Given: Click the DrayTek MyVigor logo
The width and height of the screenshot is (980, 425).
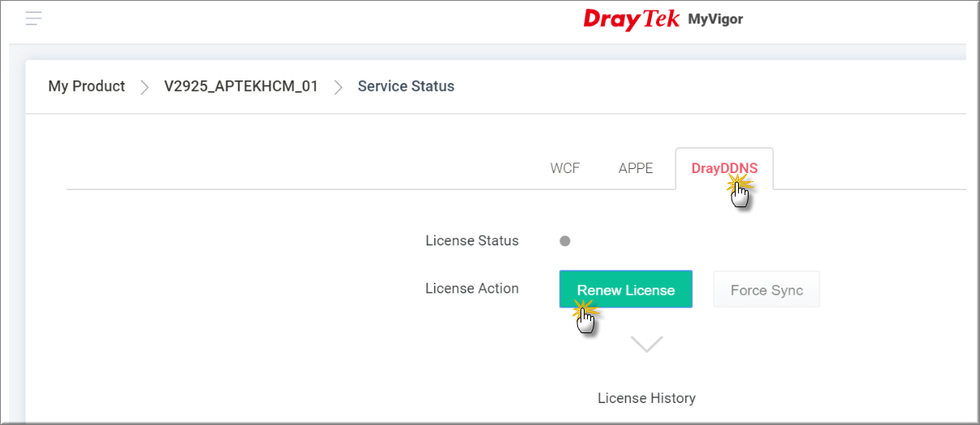Looking at the screenshot, I should pyautogui.click(x=663, y=19).
